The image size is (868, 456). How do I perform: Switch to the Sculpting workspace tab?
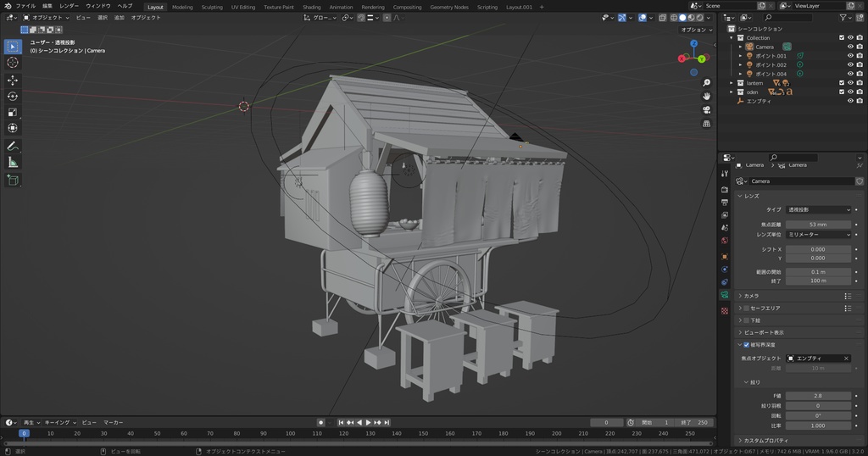pyautogui.click(x=212, y=7)
